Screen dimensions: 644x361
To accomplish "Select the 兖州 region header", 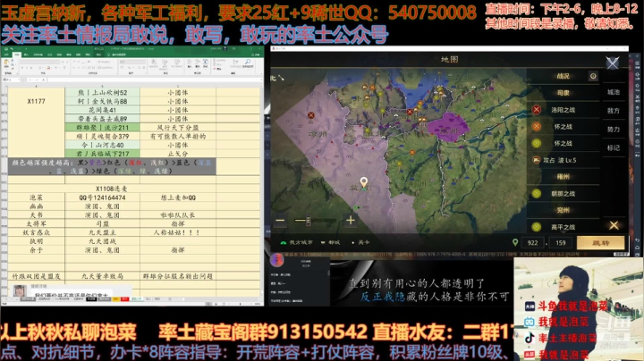I will (x=563, y=210).
